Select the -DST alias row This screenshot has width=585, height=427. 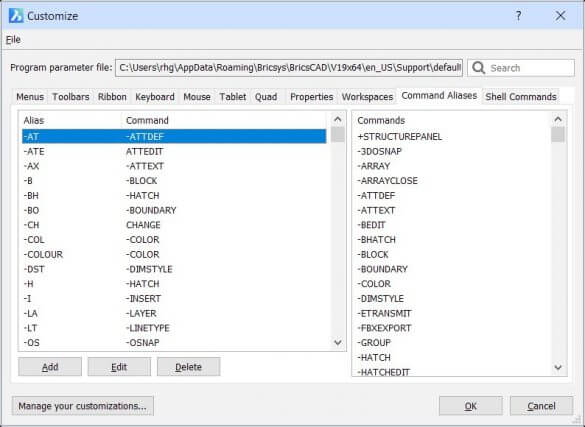[174, 269]
